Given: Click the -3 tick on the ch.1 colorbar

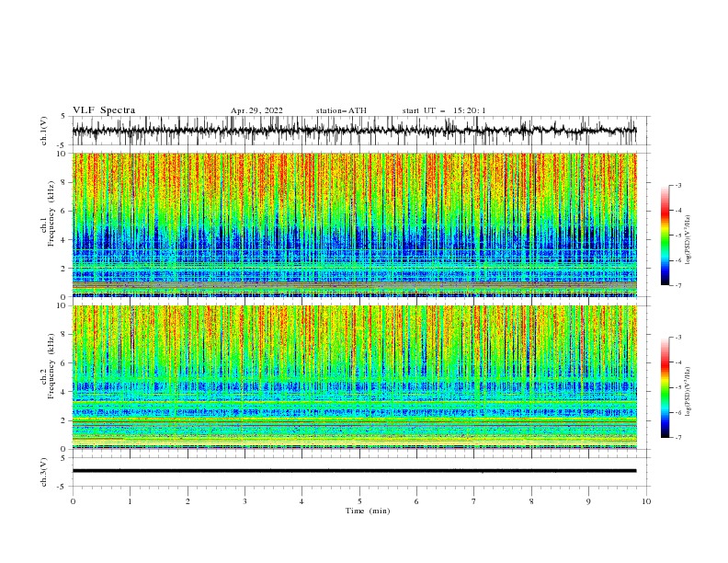Looking at the screenshot, I should click(677, 185).
